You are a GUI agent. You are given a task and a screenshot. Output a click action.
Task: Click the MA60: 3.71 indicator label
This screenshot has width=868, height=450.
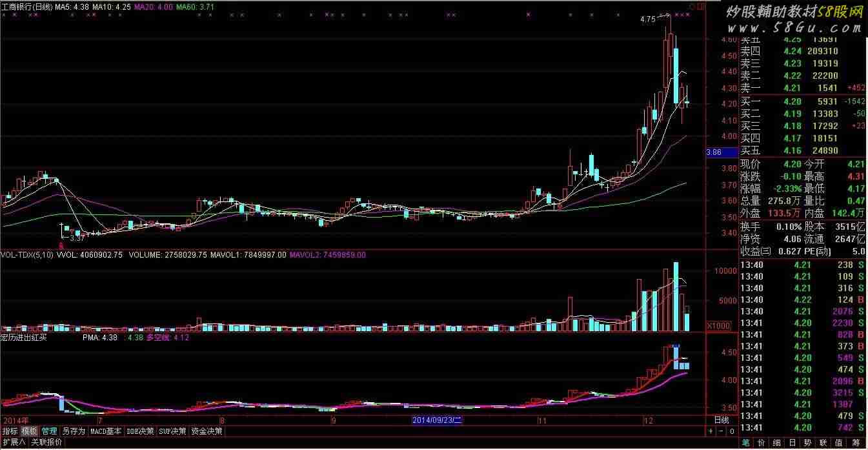click(196, 6)
